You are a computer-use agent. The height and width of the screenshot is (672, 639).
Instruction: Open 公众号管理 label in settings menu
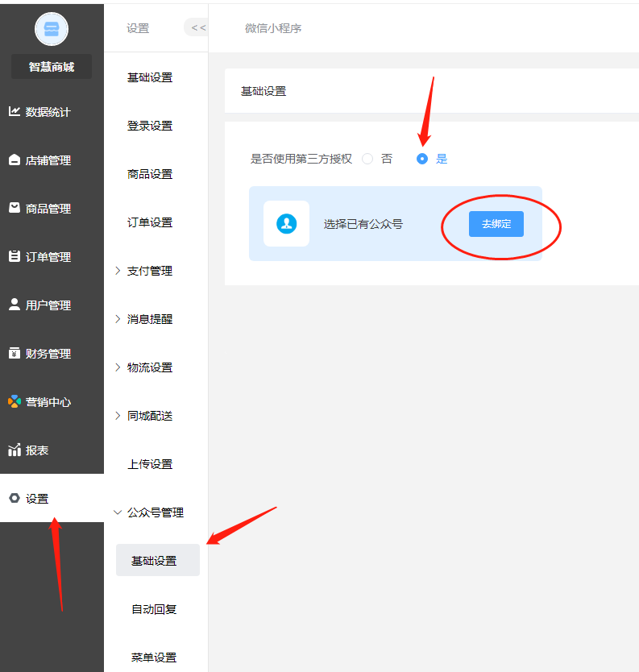156,512
